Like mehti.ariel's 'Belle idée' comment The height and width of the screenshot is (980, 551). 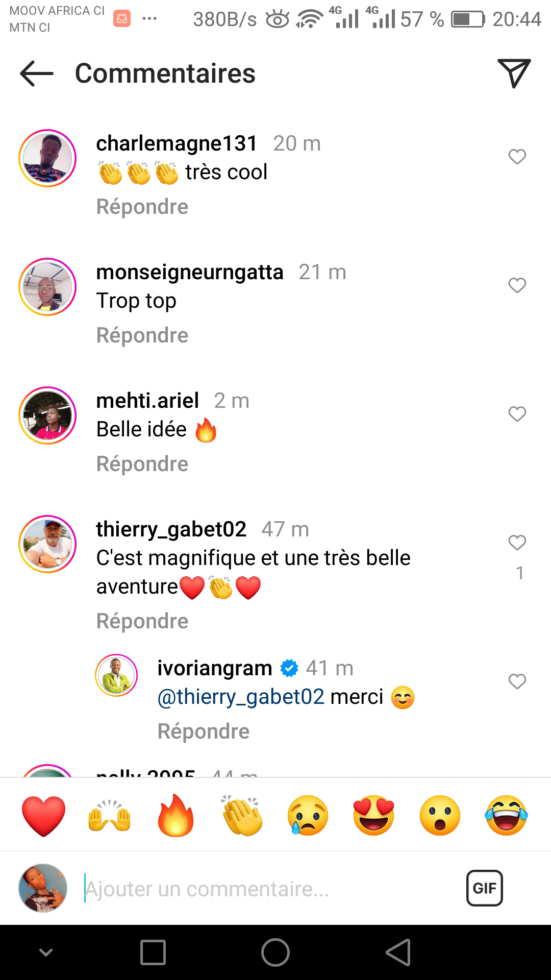click(x=517, y=414)
